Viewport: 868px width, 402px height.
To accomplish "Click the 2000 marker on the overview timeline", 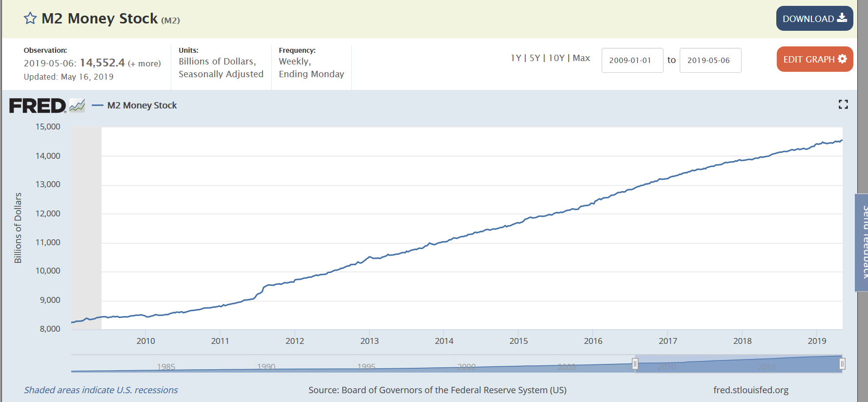I will (x=466, y=367).
